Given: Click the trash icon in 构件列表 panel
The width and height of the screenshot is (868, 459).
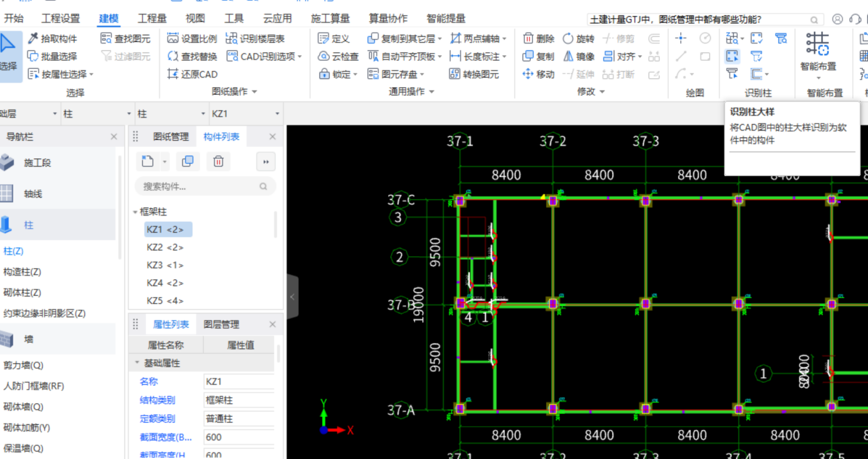Looking at the screenshot, I should pos(218,161).
